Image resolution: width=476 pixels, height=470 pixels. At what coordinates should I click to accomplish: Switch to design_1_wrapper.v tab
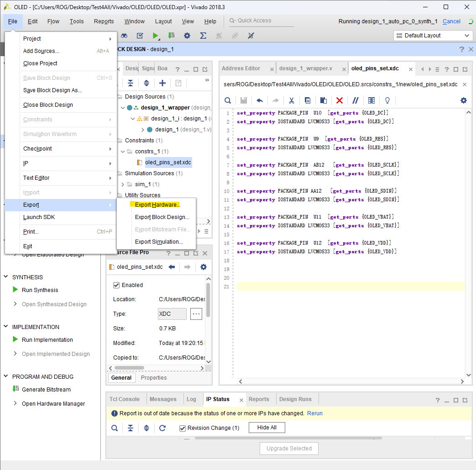click(306, 68)
